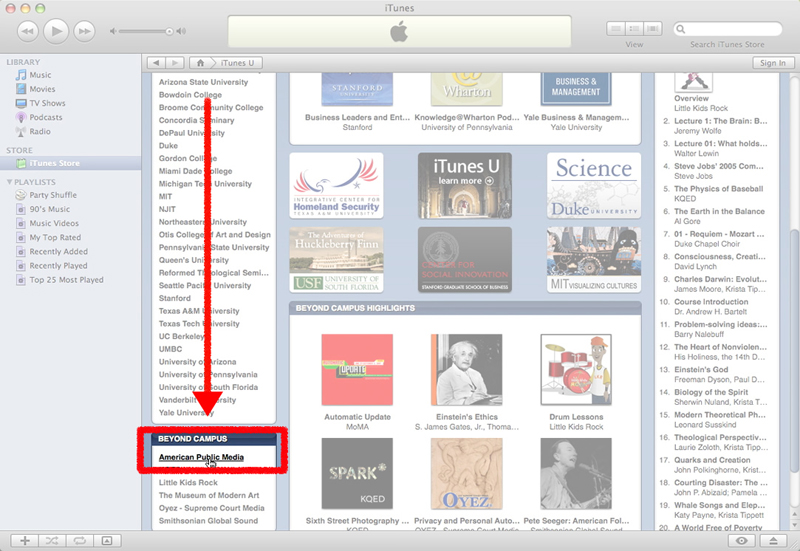Create a new playlist plus button

(24, 541)
